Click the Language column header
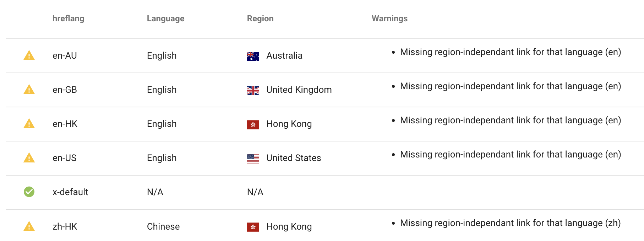This screenshot has height=241, width=644. point(165,18)
